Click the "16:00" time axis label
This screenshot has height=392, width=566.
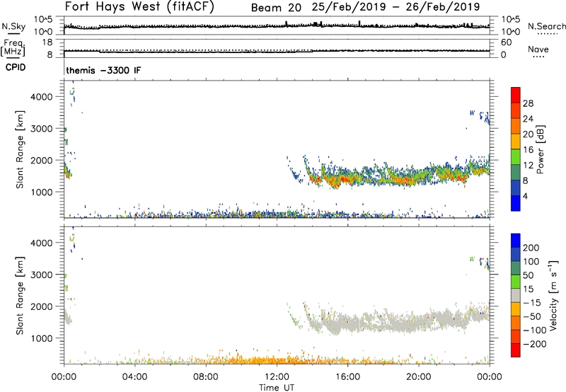(x=347, y=377)
